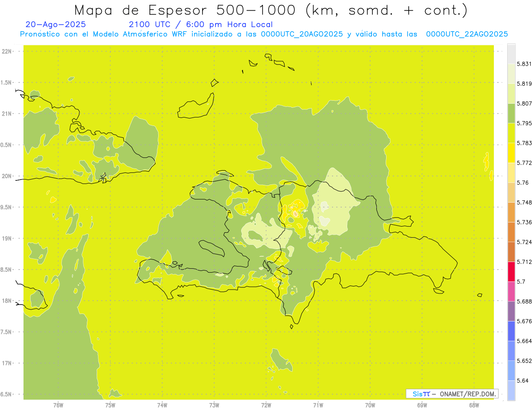This screenshot has width=532, height=411.
Task: Click the legend value 5.795
Action: 524,123
